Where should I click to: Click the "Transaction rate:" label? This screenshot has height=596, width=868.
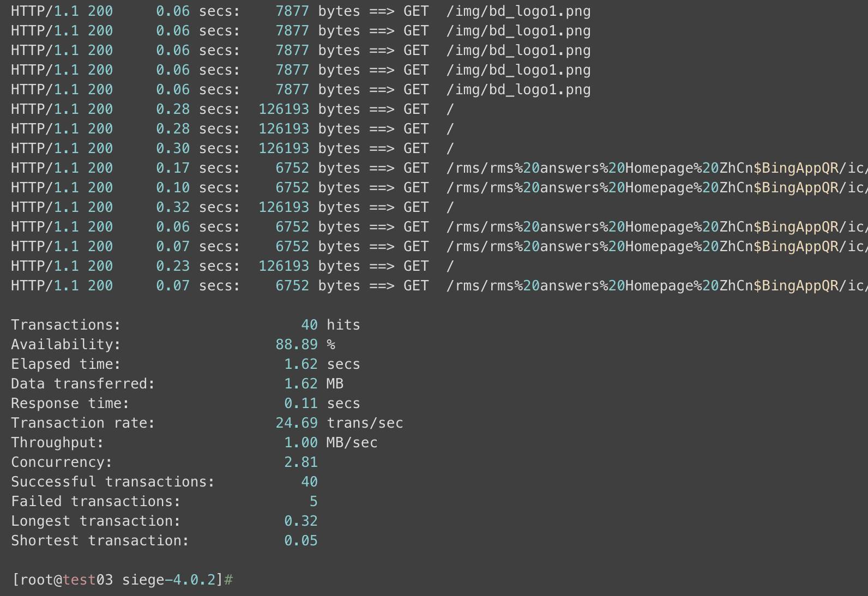coord(83,423)
